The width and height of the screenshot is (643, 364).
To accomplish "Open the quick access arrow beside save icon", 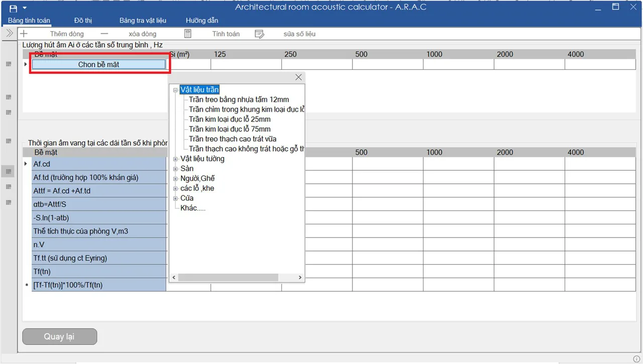I will pyautogui.click(x=25, y=8).
